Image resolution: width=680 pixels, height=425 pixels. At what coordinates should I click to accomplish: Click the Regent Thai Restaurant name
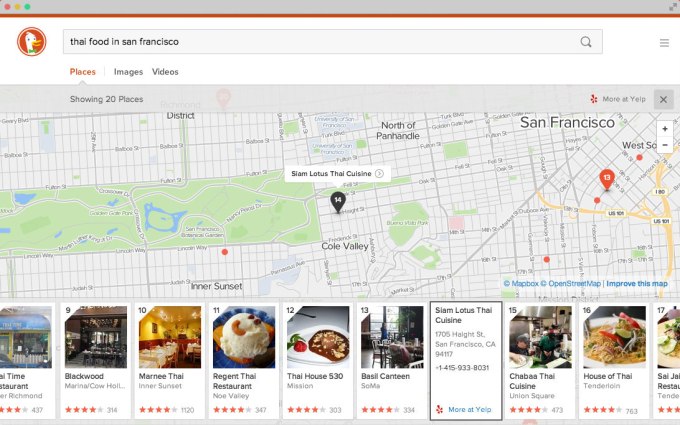[x=235, y=381]
